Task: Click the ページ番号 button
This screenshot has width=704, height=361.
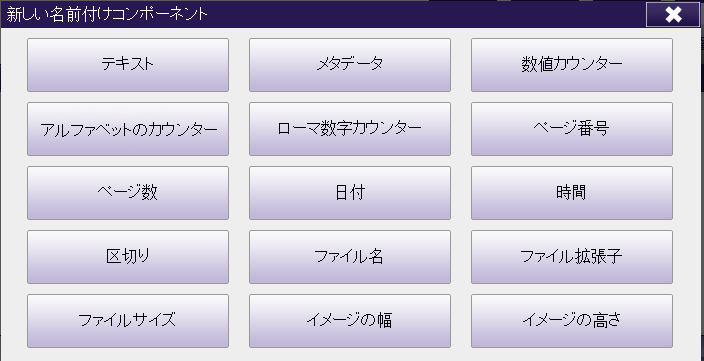Action: click(572, 129)
